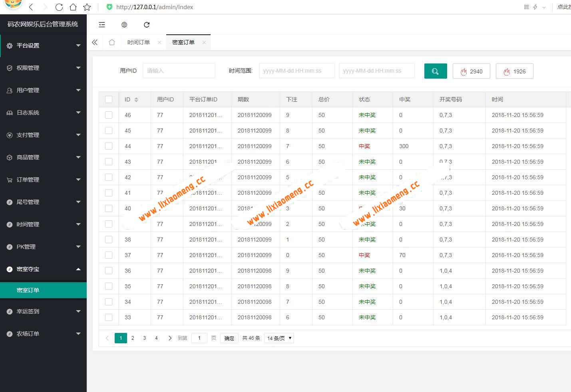Check the select-all header checkbox
This screenshot has width=571, height=392.
pyautogui.click(x=109, y=99)
